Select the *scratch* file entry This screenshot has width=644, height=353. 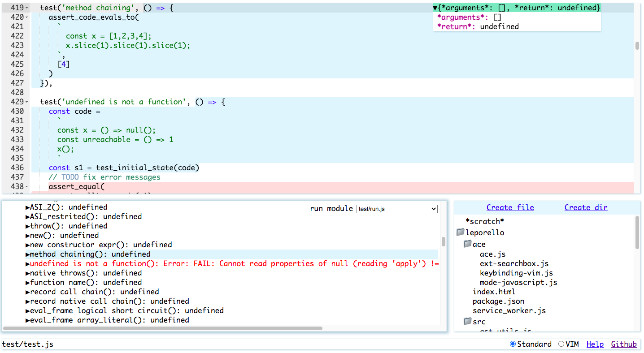pyautogui.click(x=485, y=221)
